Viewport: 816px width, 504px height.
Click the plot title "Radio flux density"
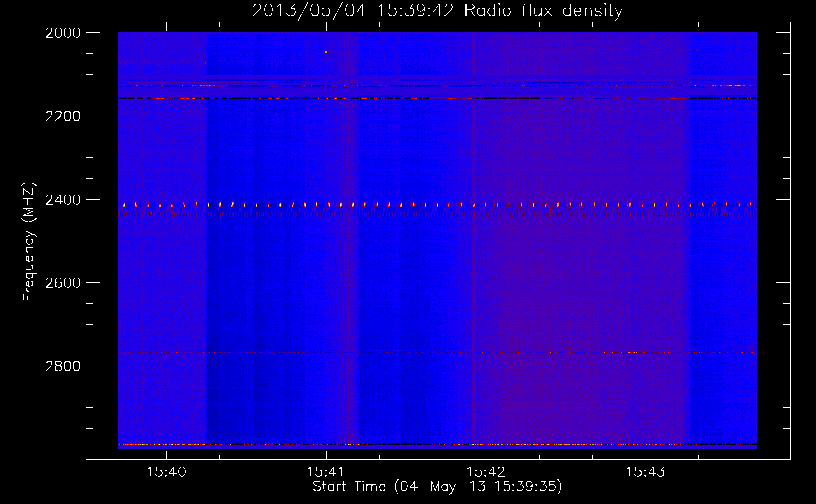tap(543, 11)
